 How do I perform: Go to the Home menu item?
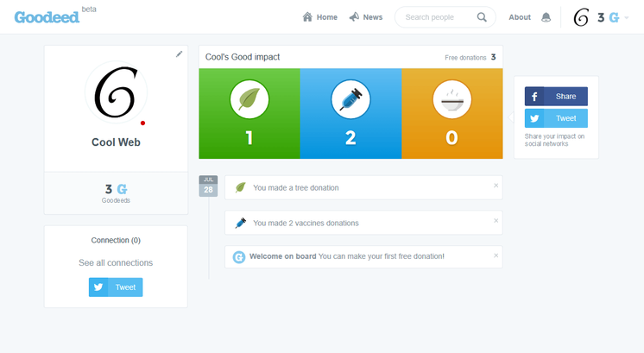320,17
